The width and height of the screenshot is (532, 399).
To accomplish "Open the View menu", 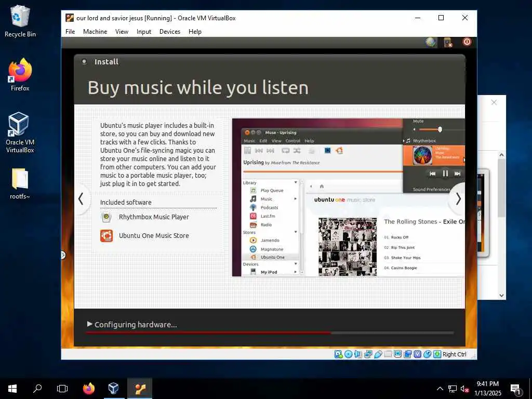I will tap(122, 32).
